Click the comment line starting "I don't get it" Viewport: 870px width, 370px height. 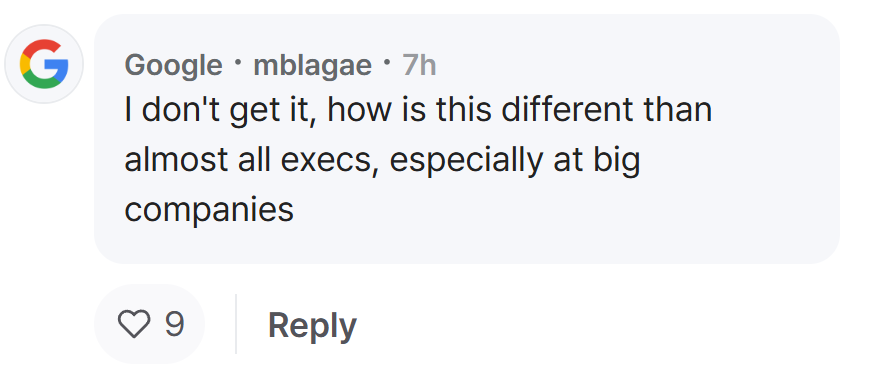[418, 110]
